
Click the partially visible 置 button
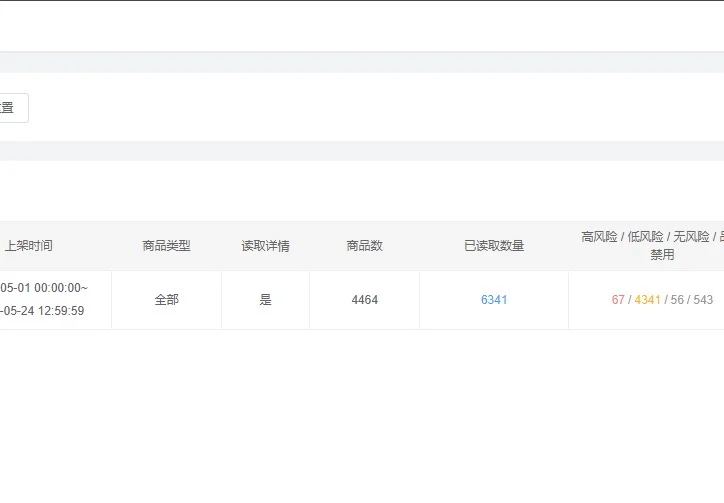[x=13, y=108]
